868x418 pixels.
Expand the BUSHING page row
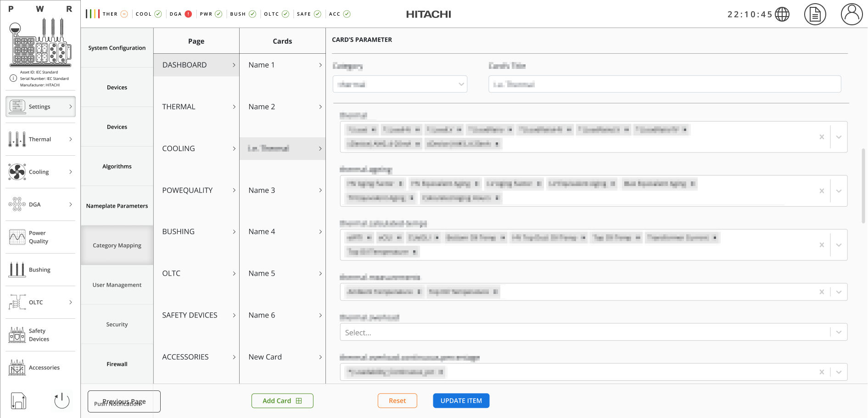[196, 232]
